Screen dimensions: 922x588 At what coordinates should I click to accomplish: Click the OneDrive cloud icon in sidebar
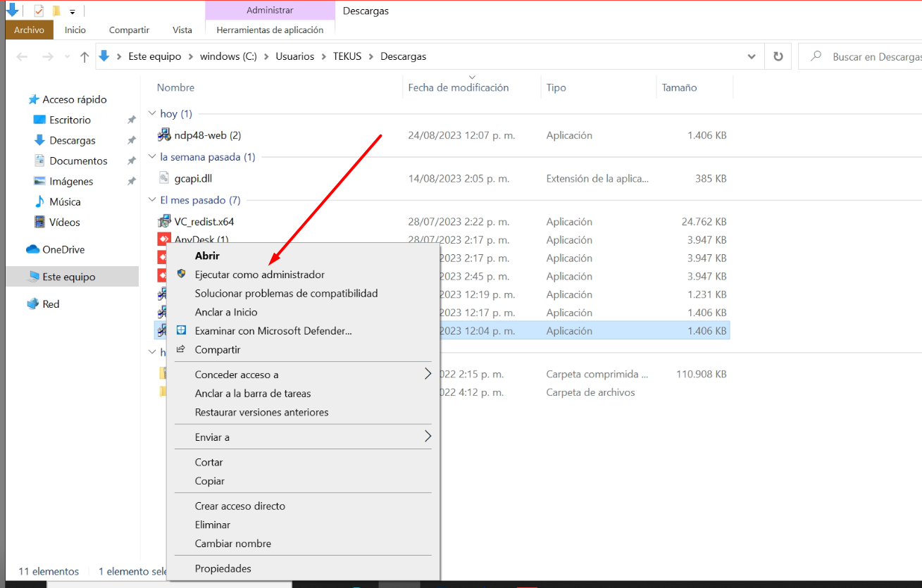pyautogui.click(x=32, y=249)
